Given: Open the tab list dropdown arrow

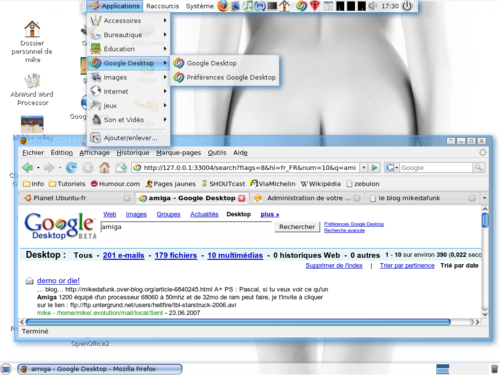Looking at the screenshot, I should tap(484, 198).
